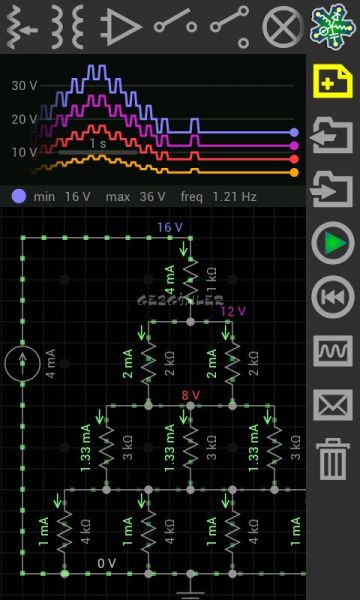This screenshot has height=600, width=360.
Task: Select the lamp component icon
Action: pos(283,28)
